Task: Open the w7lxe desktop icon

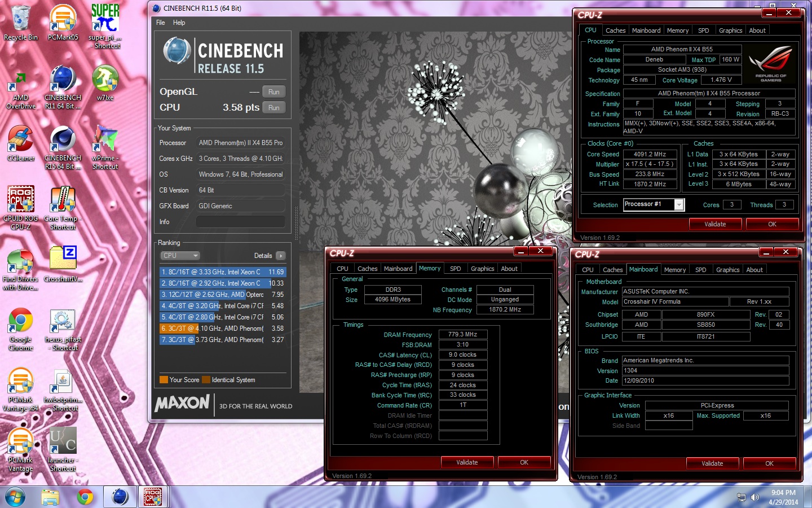Action: click(x=105, y=84)
